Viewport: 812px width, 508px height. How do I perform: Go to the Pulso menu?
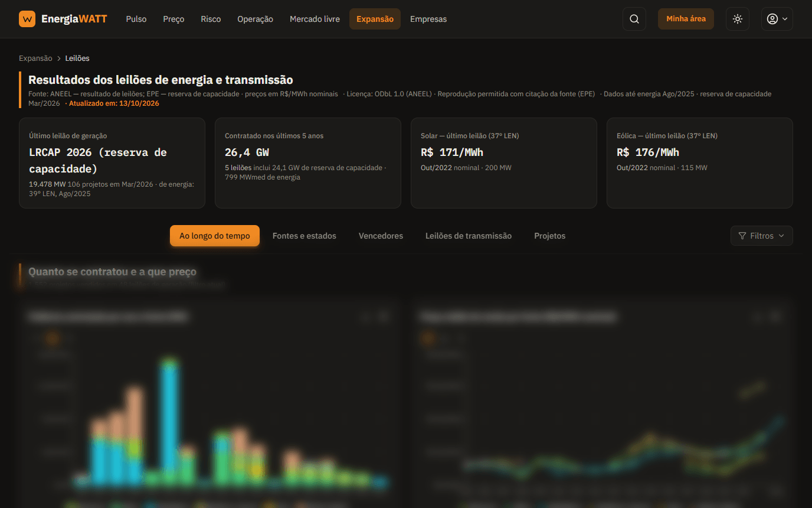[x=136, y=19]
